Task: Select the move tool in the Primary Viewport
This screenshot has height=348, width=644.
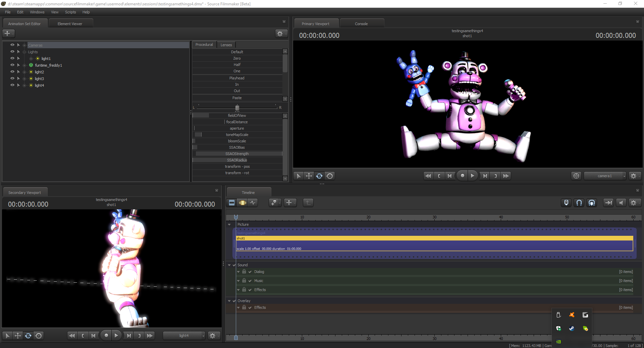Action: pyautogui.click(x=309, y=176)
